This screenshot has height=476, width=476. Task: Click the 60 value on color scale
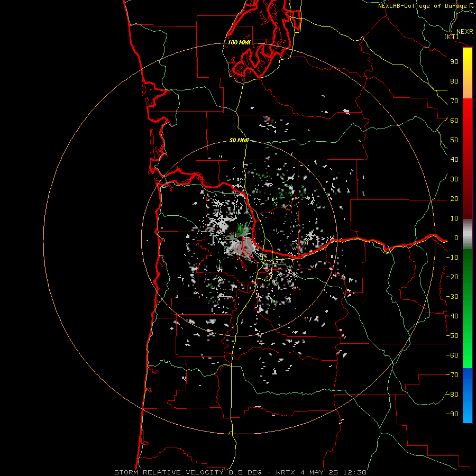pos(454,120)
